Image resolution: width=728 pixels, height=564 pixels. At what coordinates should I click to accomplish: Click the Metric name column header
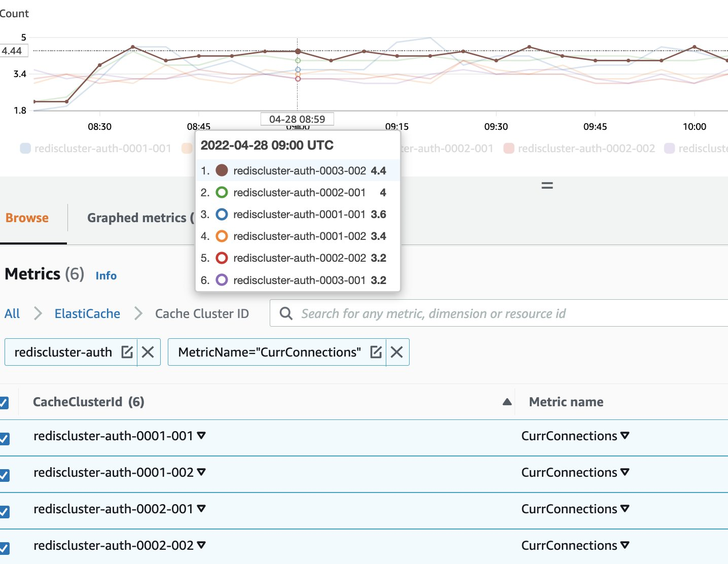coord(566,402)
